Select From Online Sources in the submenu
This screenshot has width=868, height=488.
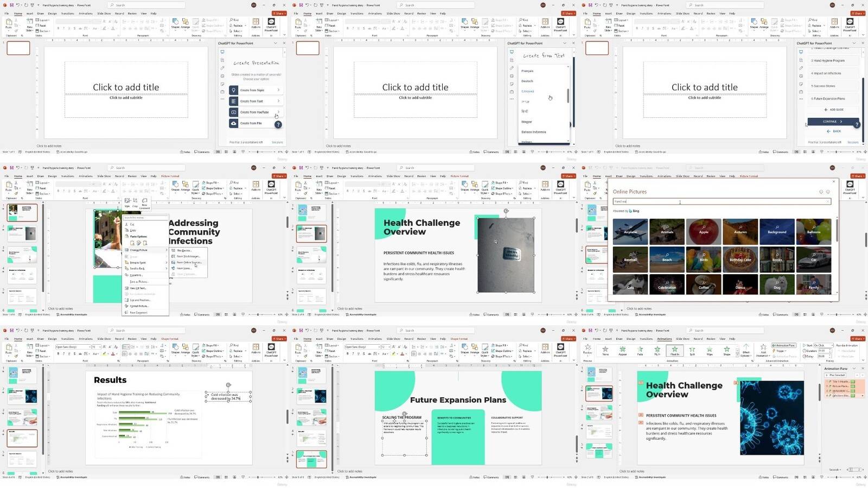(x=189, y=262)
